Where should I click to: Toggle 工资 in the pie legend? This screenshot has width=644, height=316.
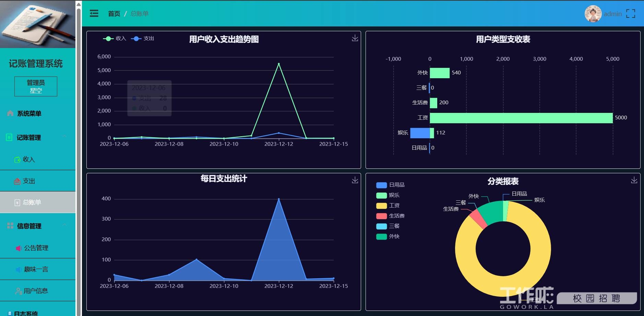click(x=388, y=206)
